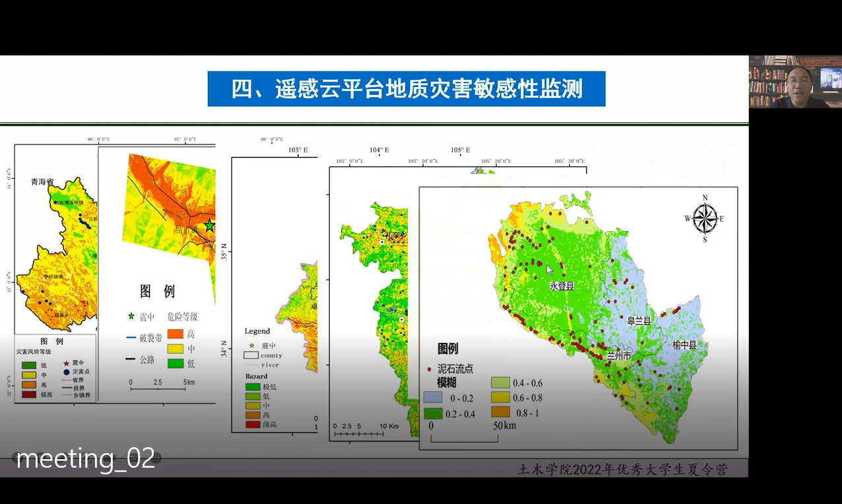Image resolution: width=842 pixels, height=504 pixels.
Task: Open the speaker's webcam thumbnail
Action: (795, 82)
